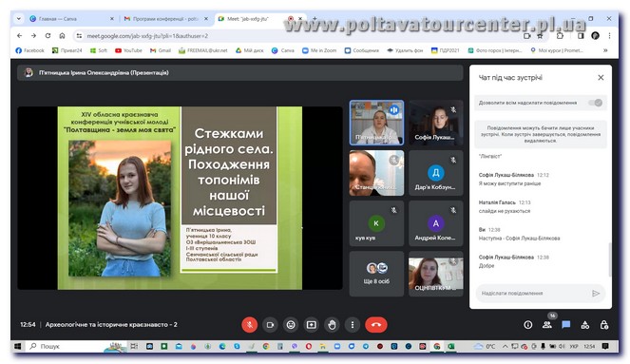This screenshot has width=630, height=364.
Task: Switch to the Canva browser tab
Action: [x=71, y=18]
